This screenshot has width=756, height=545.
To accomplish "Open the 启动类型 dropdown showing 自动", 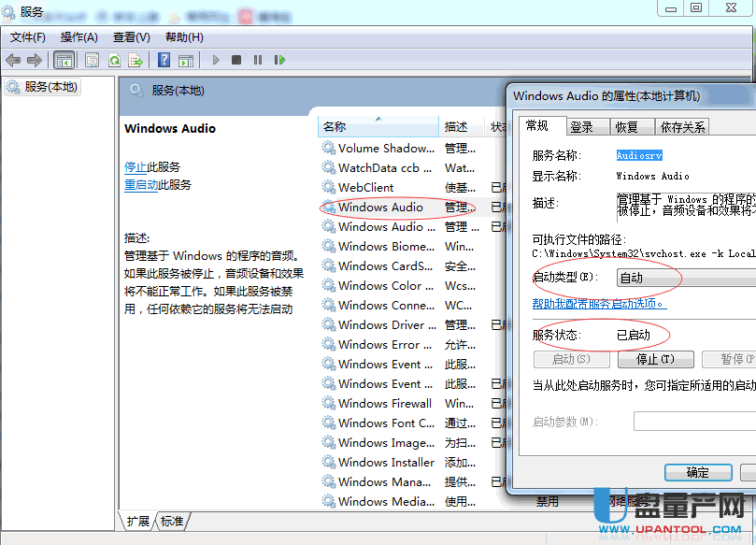I will click(686, 278).
